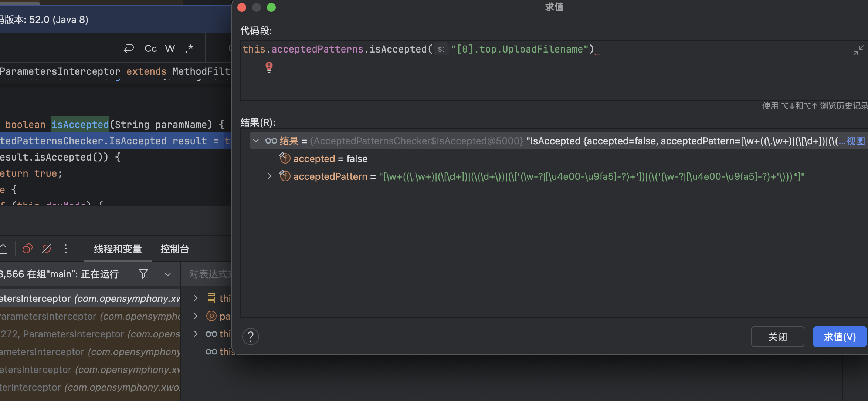Click the 求值(V) evaluate button
This screenshot has width=868, height=401.
click(x=840, y=337)
